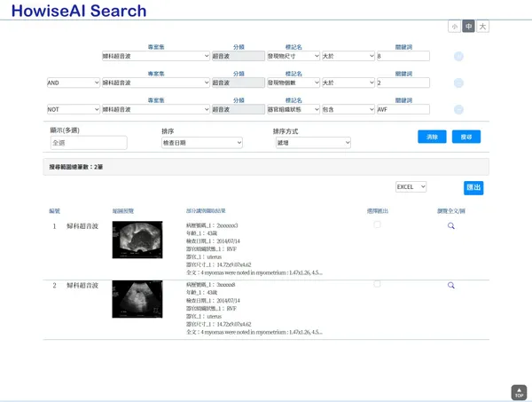Open full text magnifier for result 1
The width and height of the screenshot is (532, 402).
tap(451, 225)
